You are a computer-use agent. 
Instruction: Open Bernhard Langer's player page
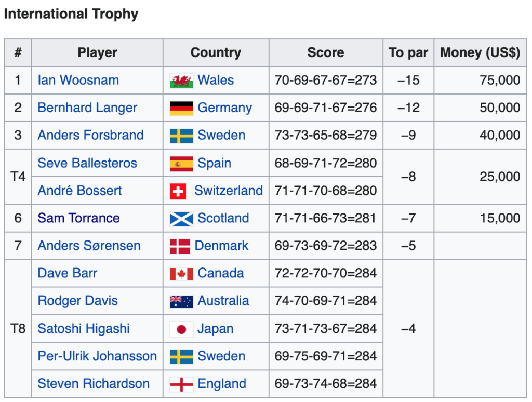[87, 108]
